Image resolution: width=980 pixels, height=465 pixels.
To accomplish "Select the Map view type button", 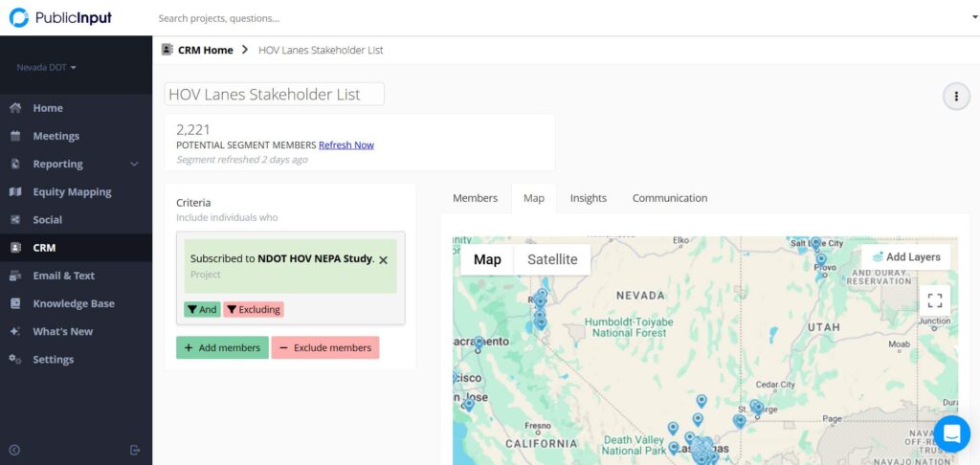I will coord(487,259).
